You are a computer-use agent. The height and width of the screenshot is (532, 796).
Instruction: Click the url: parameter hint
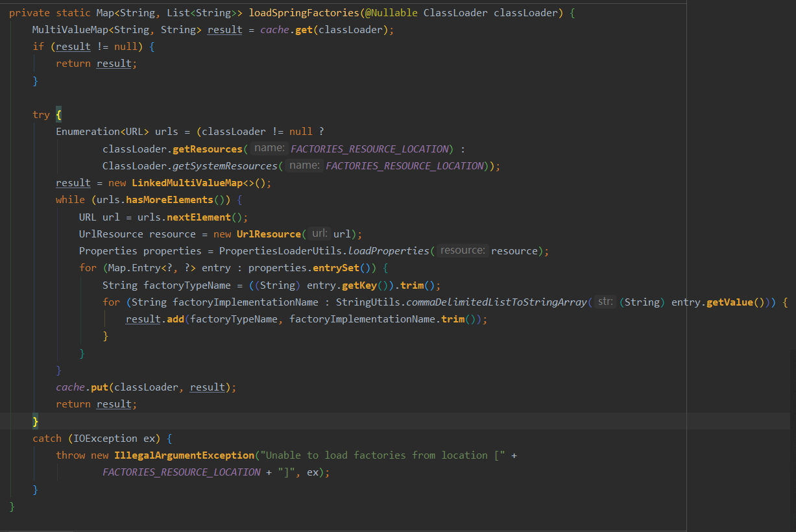point(319,234)
